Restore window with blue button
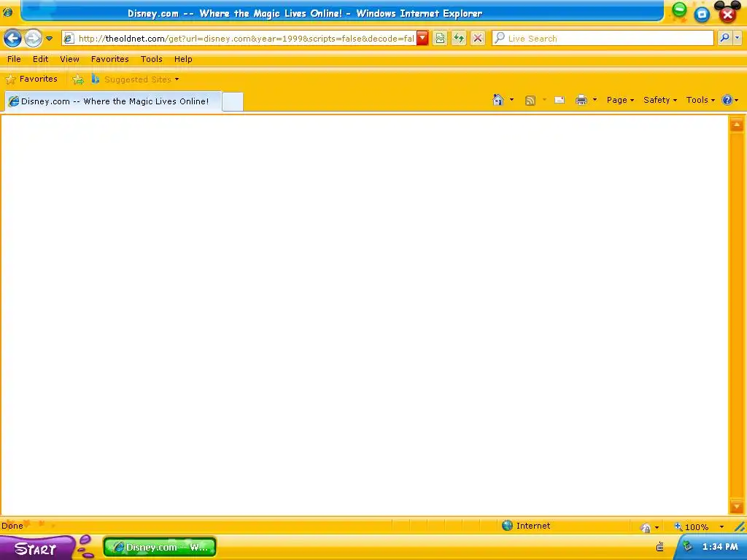The height and width of the screenshot is (560, 747). point(702,15)
